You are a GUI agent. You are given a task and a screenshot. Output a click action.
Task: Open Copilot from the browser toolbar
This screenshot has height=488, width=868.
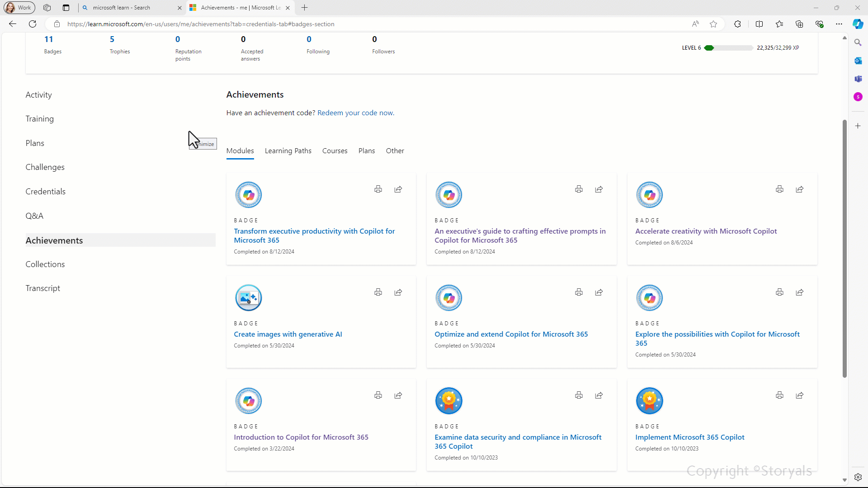tap(858, 24)
